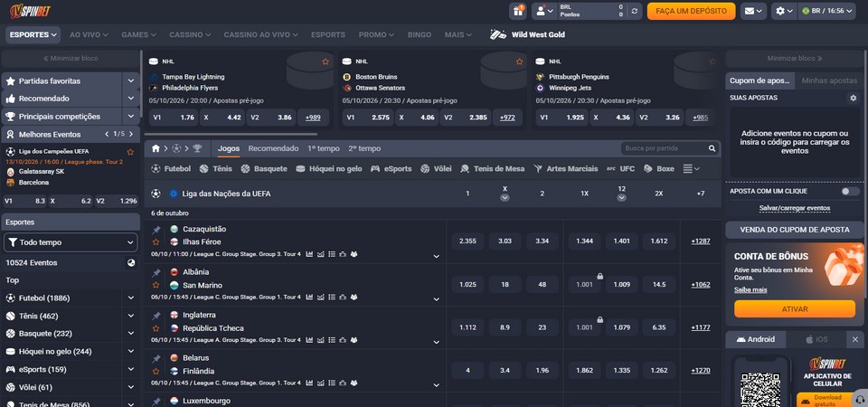Open Saiba mais link
868x407 pixels.
click(x=750, y=289)
